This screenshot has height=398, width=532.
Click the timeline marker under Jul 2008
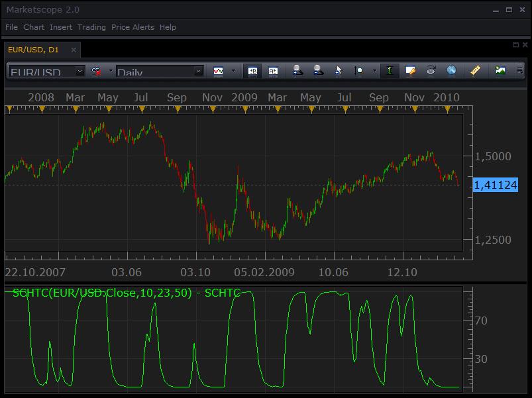coord(142,109)
